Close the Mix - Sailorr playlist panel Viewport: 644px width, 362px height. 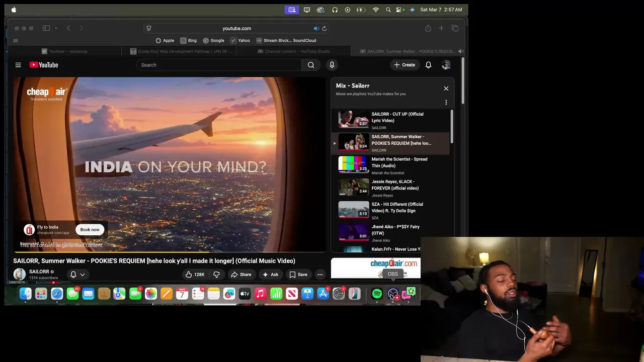[446, 88]
